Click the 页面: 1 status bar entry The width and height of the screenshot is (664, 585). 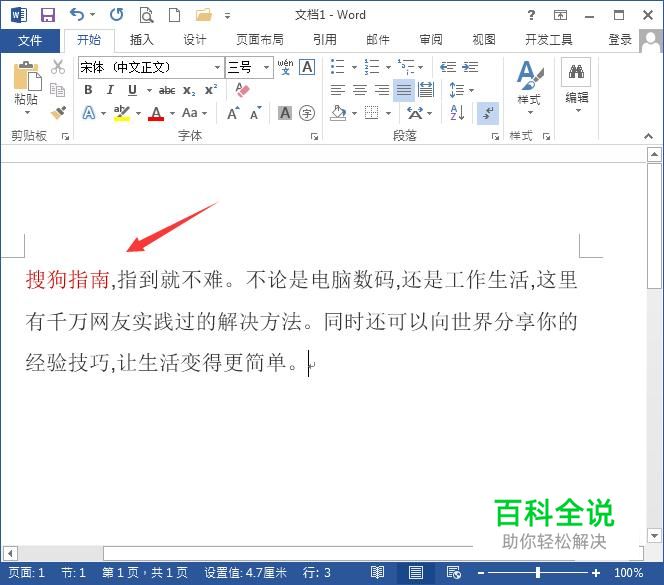click(x=26, y=573)
